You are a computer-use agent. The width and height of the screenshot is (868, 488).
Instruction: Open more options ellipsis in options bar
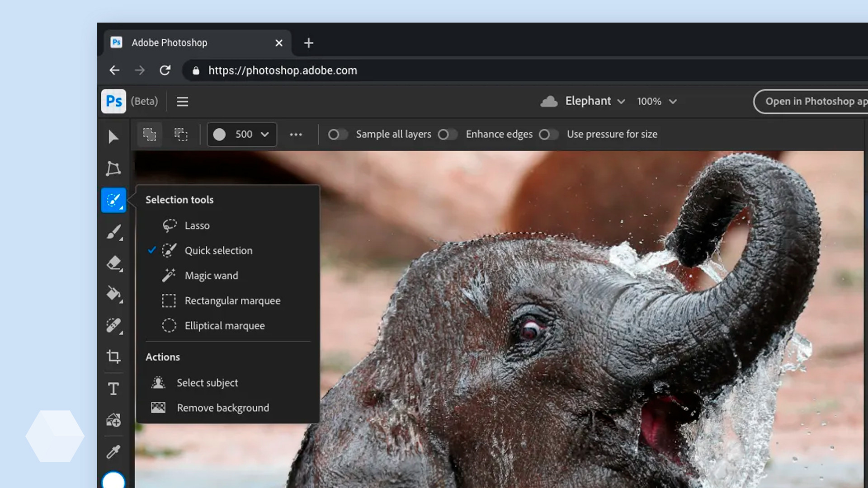pos(296,134)
